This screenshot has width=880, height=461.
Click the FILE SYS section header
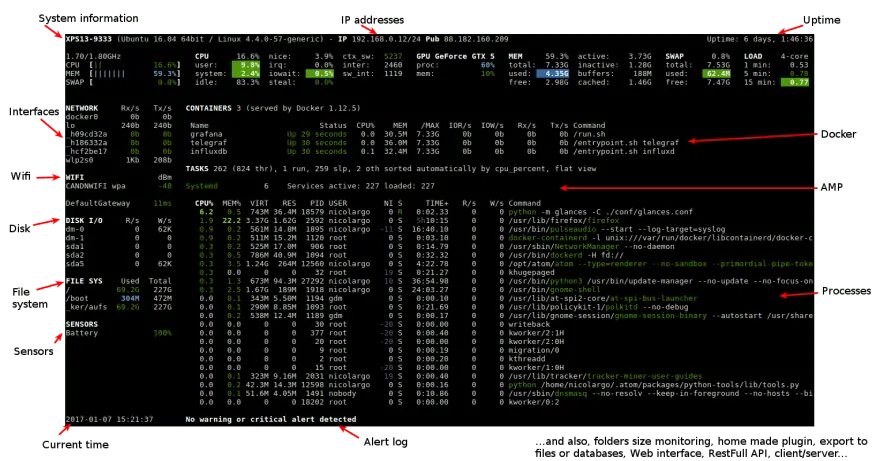84,281
